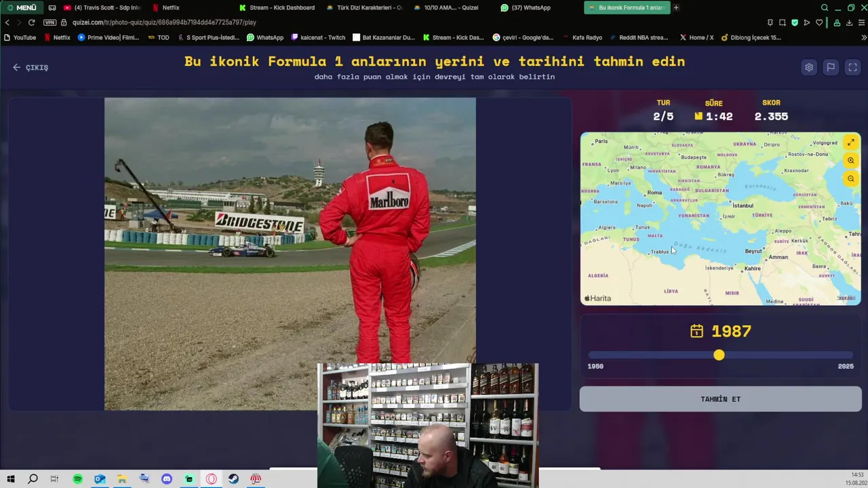Viewport: 868px width, 488px height.
Task: Click the ÇIKIŞ back arrow button
Action: tap(31, 68)
